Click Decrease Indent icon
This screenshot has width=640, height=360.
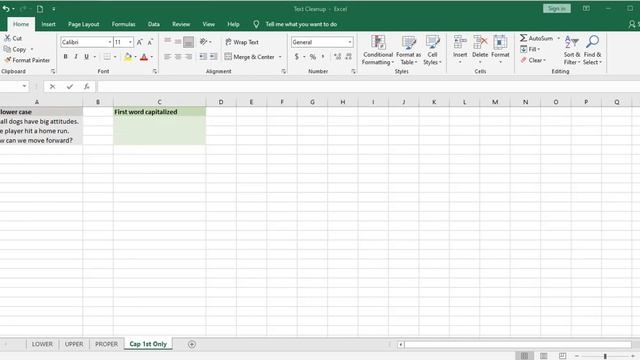pos(203,57)
